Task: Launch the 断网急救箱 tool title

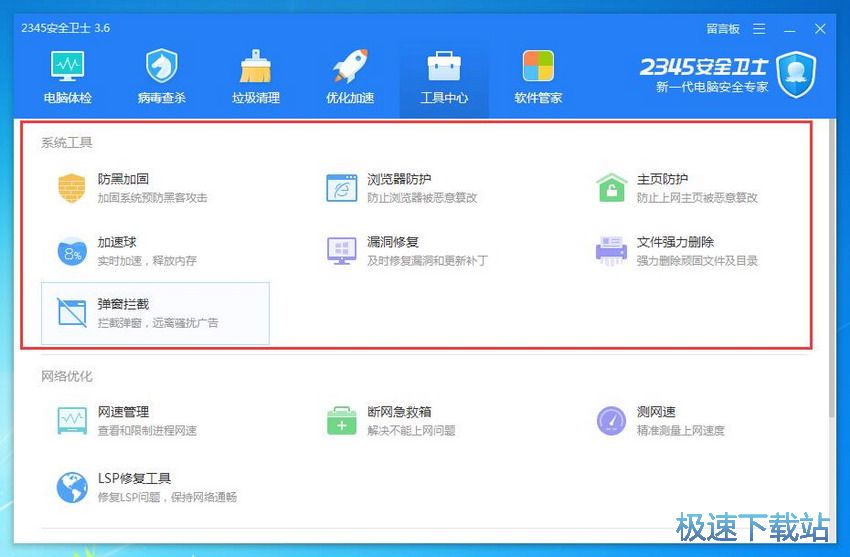Action: point(399,412)
